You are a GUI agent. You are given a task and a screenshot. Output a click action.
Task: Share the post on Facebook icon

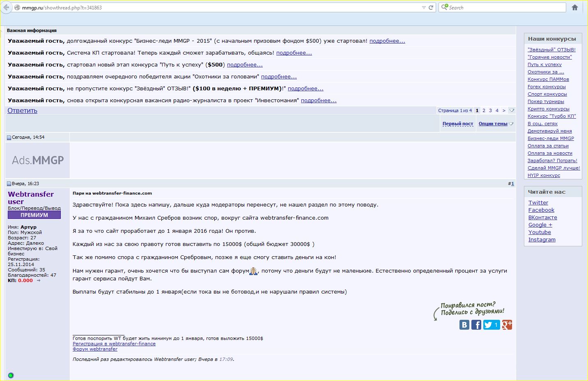pos(476,325)
